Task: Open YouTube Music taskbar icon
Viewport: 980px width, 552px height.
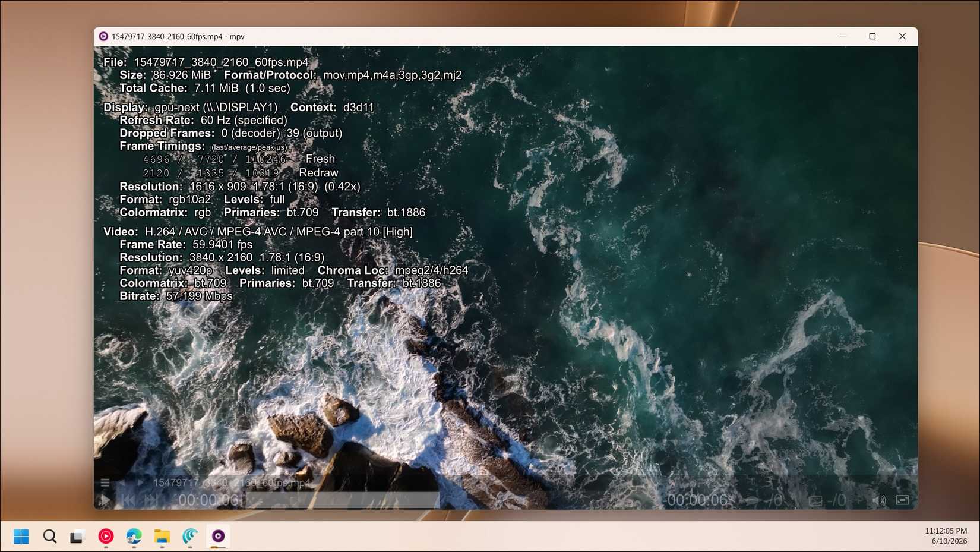Action: coord(106,537)
